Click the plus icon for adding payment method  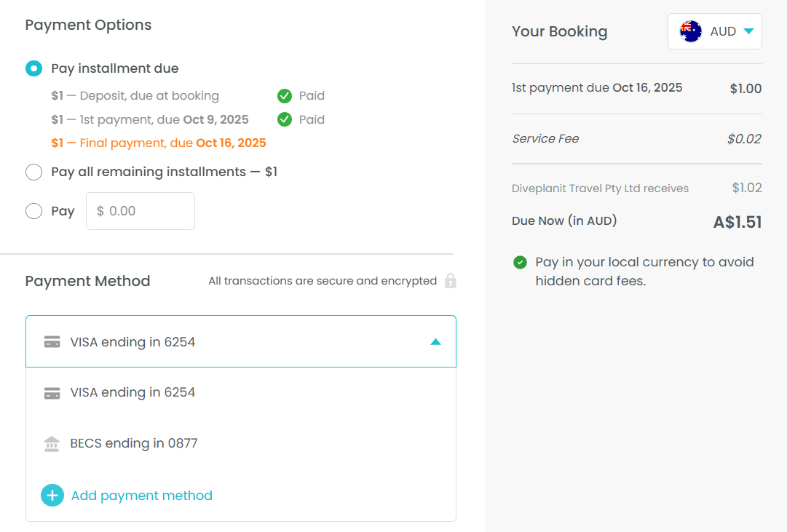pyautogui.click(x=52, y=495)
